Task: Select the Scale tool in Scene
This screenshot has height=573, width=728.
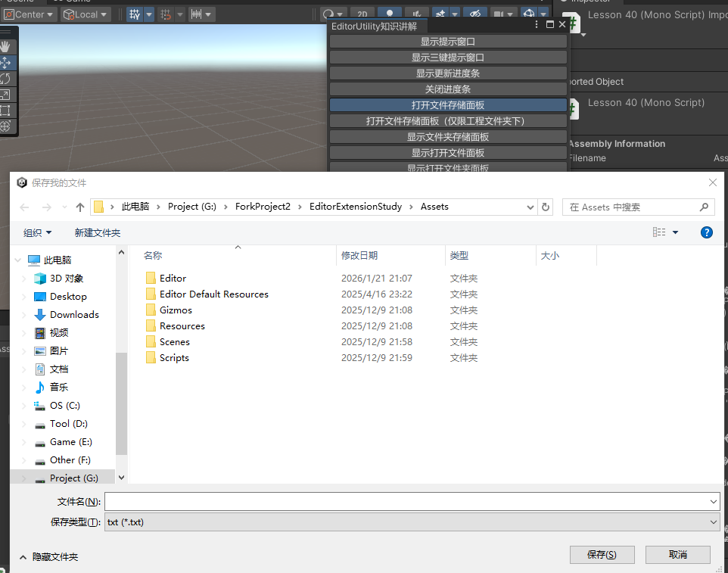Action: [x=5, y=95]
